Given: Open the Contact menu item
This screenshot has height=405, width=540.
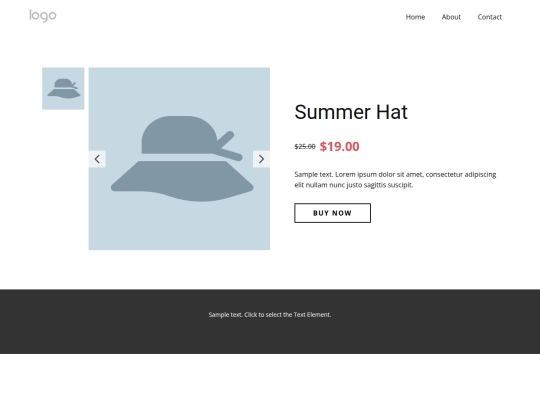Looking at the screenshot, I should tap(489, 17).
